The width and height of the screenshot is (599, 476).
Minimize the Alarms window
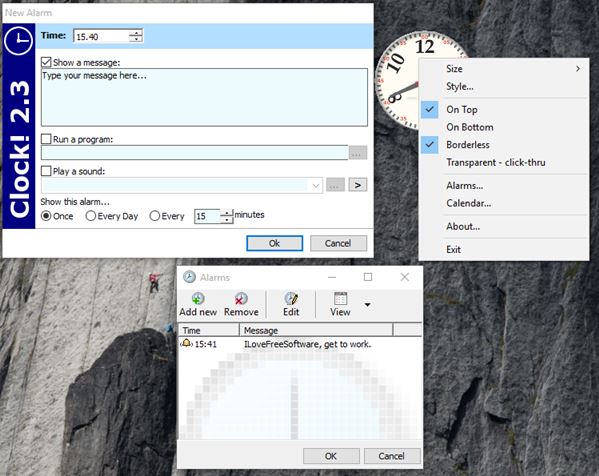[332, 277]
